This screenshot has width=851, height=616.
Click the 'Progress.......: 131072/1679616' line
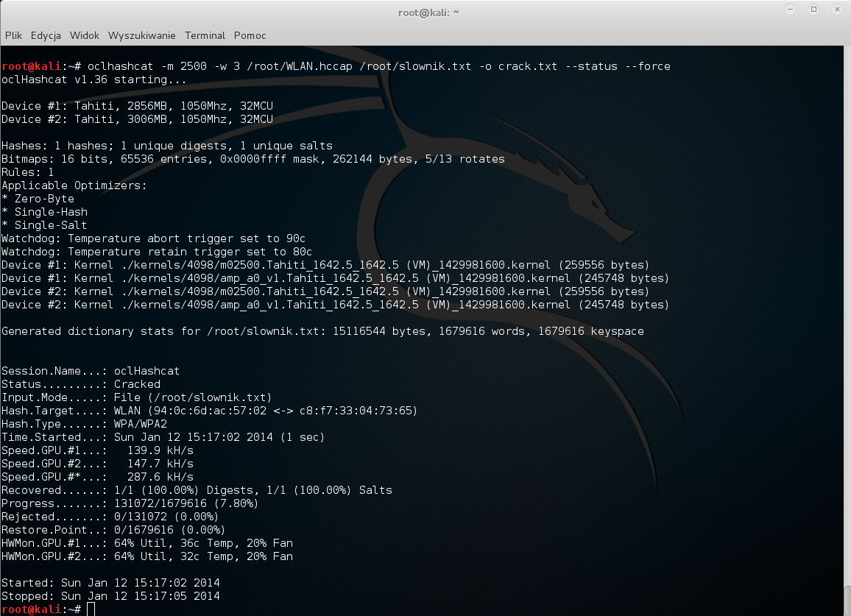coord(130,503)
